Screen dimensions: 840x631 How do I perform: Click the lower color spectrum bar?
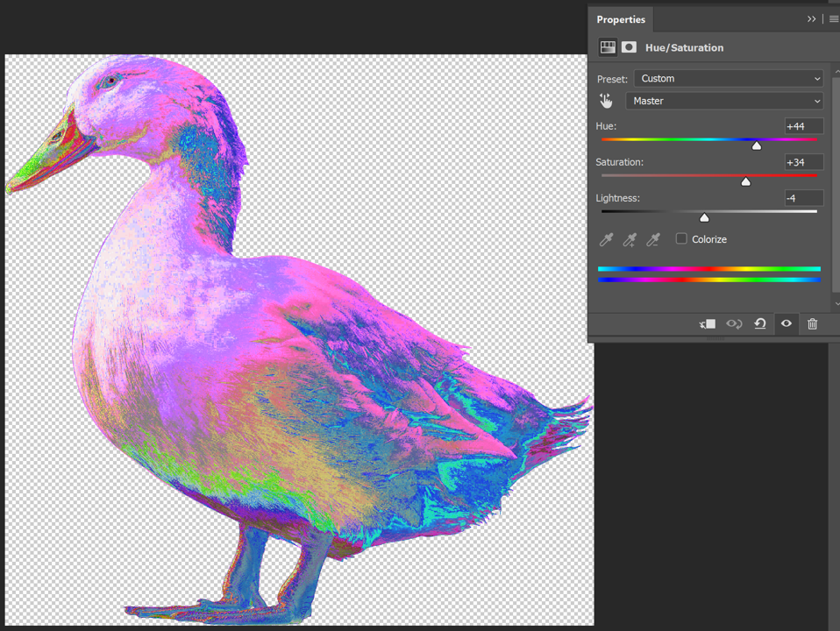coord(709,280)
